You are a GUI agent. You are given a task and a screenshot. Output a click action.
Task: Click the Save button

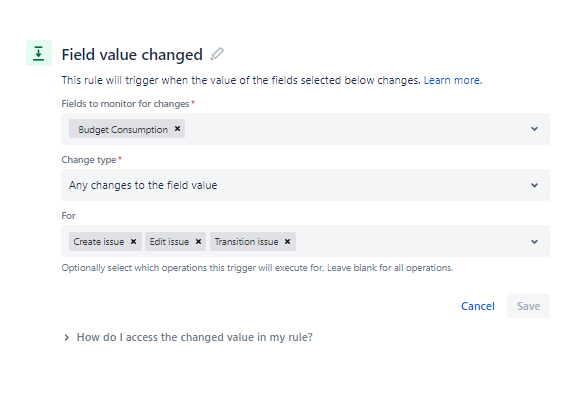click(528, 306)
